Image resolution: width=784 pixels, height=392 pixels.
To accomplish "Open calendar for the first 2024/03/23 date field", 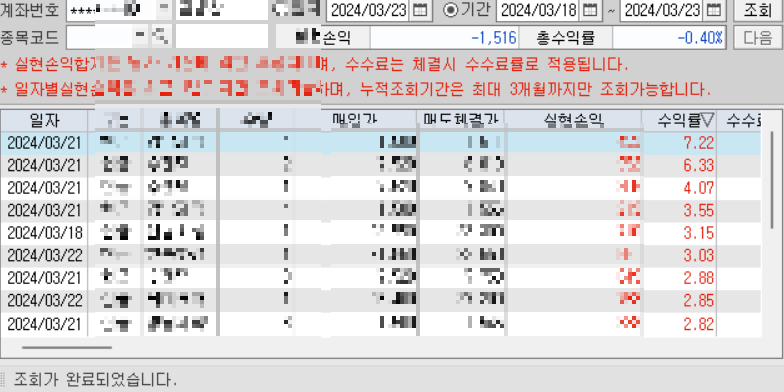I will point(421,10).
